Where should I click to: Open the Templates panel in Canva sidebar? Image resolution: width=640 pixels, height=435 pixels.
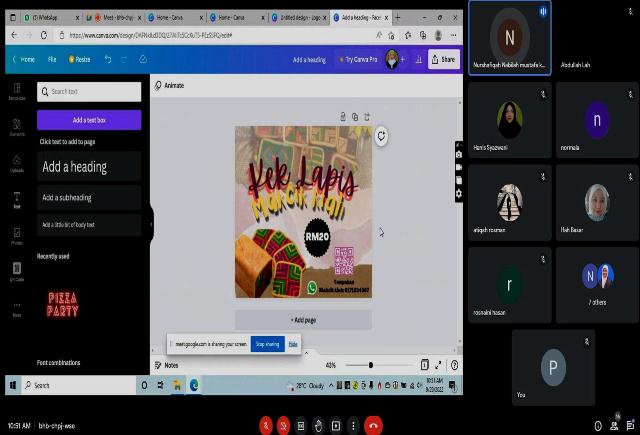tap(17, 91)
